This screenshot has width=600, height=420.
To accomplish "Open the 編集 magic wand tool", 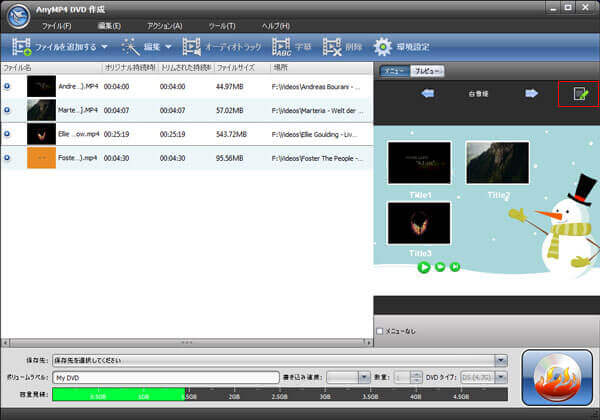I will pos(131,46).
